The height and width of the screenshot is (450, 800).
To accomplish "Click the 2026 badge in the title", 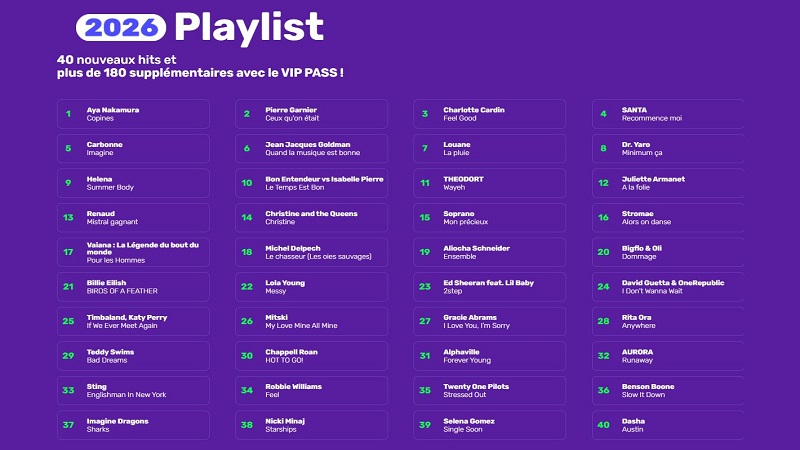I will (x=122, y=27).
